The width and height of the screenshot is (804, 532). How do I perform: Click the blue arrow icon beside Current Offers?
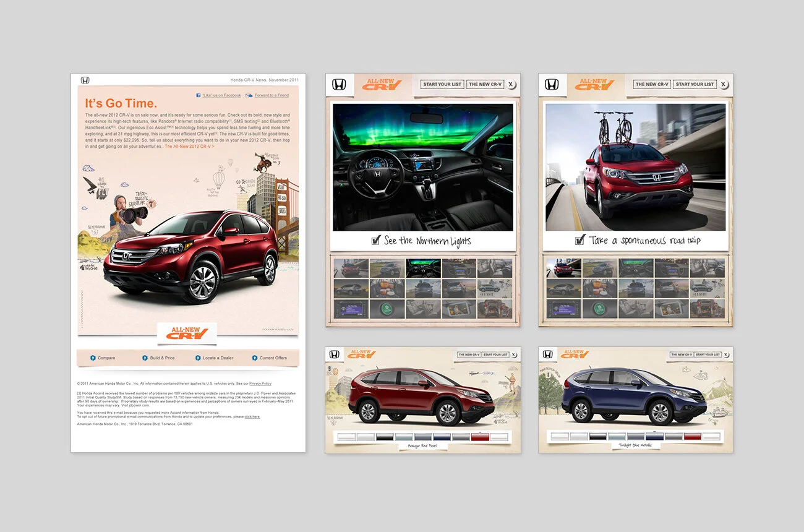point(255,358)
